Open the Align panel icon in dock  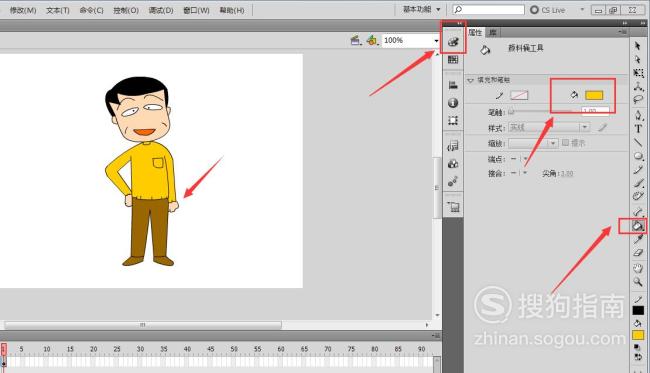pos(453,85)
